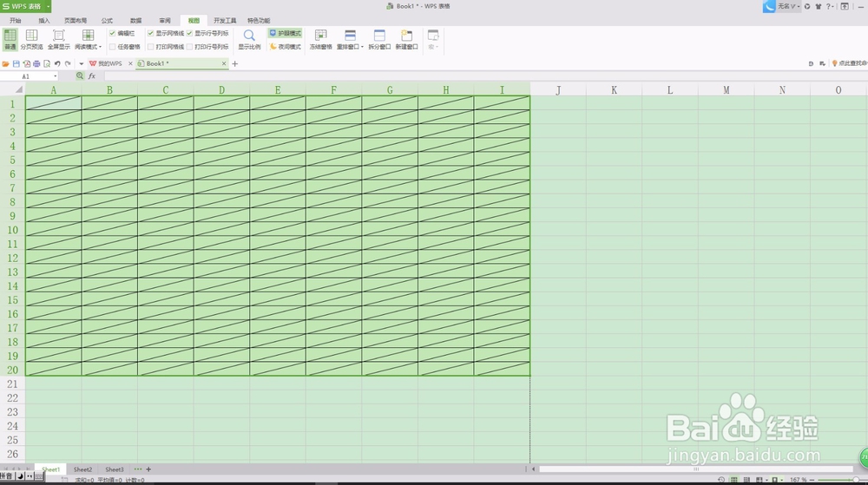Viewport: 868px width, 485px height.
Task: Click the undo arrow icon
Action: [x=57, y=63]
